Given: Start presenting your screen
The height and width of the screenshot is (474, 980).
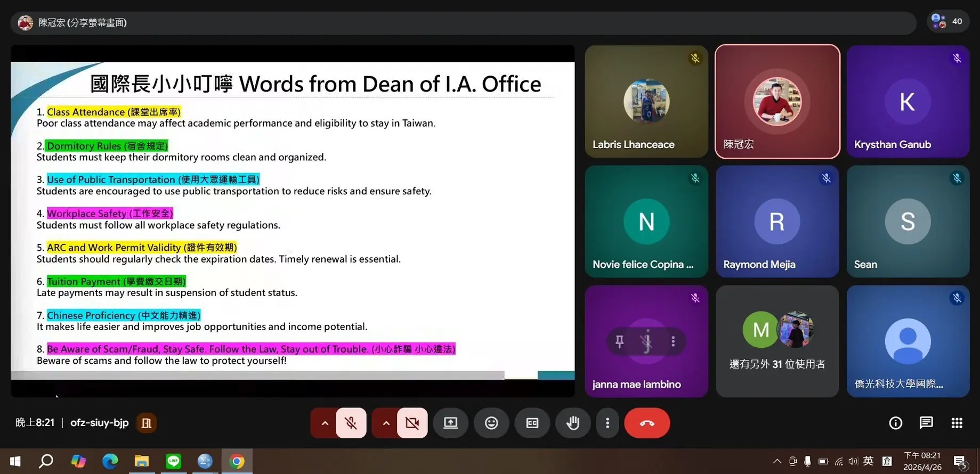Looking at the screenshot, I should (x=450, y=423).
